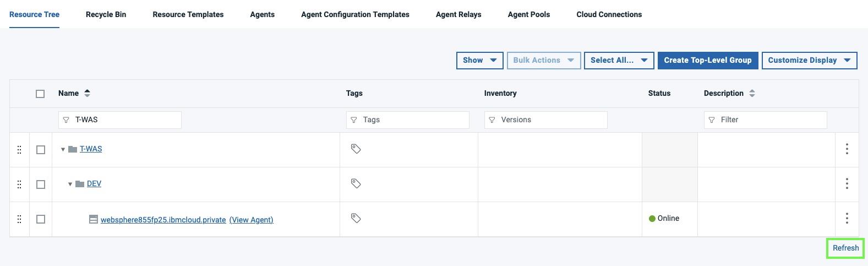Click Create Top-Level Group button

tap(707, 61)
